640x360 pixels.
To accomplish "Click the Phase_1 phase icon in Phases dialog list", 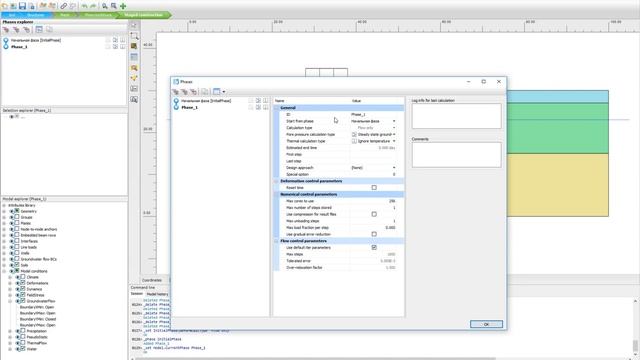I will click(x=176, y=107).
